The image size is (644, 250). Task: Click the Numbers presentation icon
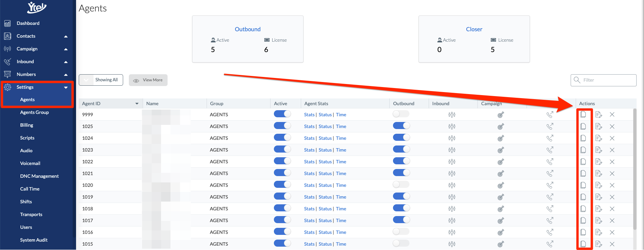coord(7,74)
